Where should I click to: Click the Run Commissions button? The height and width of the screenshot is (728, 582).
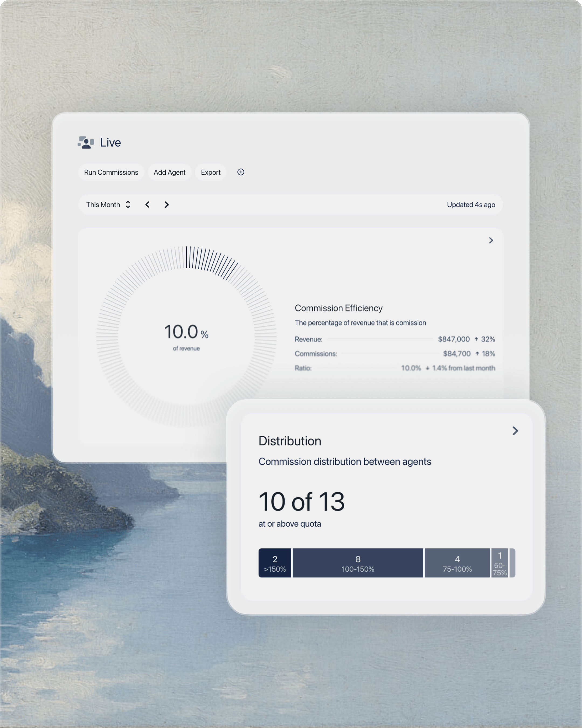(111, 173)
